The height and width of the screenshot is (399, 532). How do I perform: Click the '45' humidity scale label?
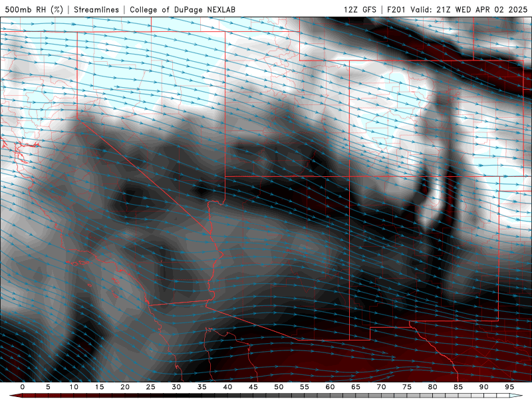pos(253,387)
